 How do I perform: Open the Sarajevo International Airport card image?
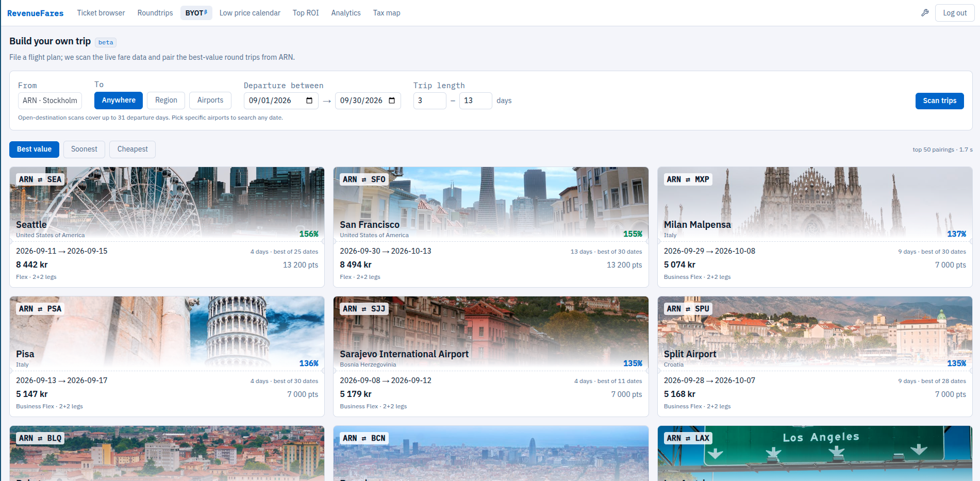click(x=491, y=333)
